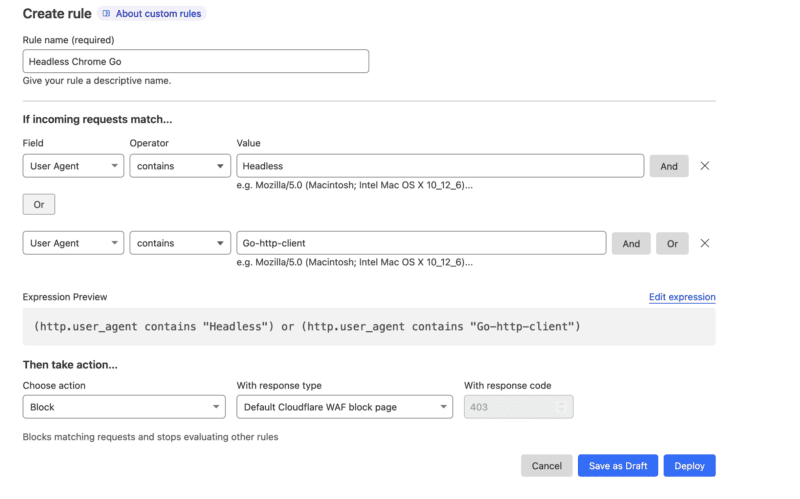This screenshot has height=499, width=800.
Task: Open the first row Field dropdown
Action: (x=73, y=166)
